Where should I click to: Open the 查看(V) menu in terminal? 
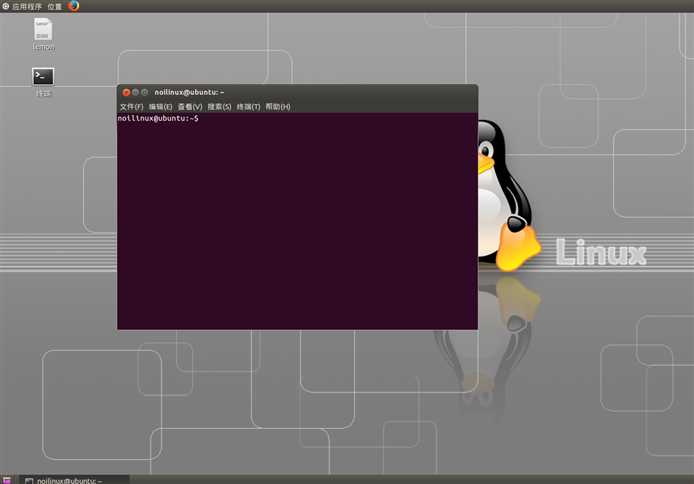(190, 107)
